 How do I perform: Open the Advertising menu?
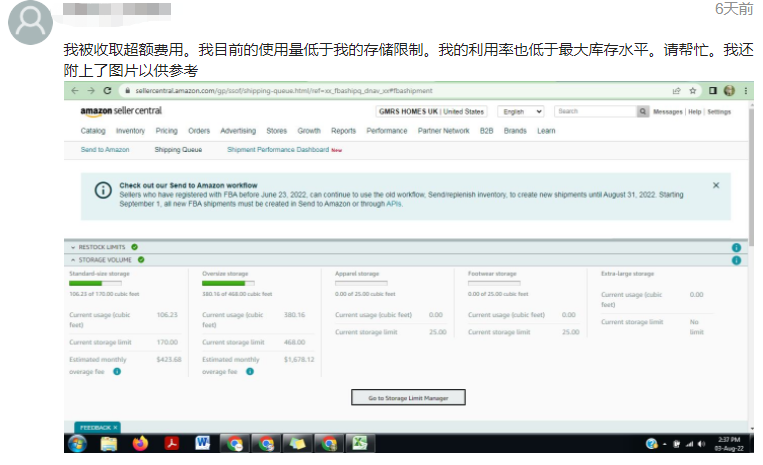click(x=237, y=131)
